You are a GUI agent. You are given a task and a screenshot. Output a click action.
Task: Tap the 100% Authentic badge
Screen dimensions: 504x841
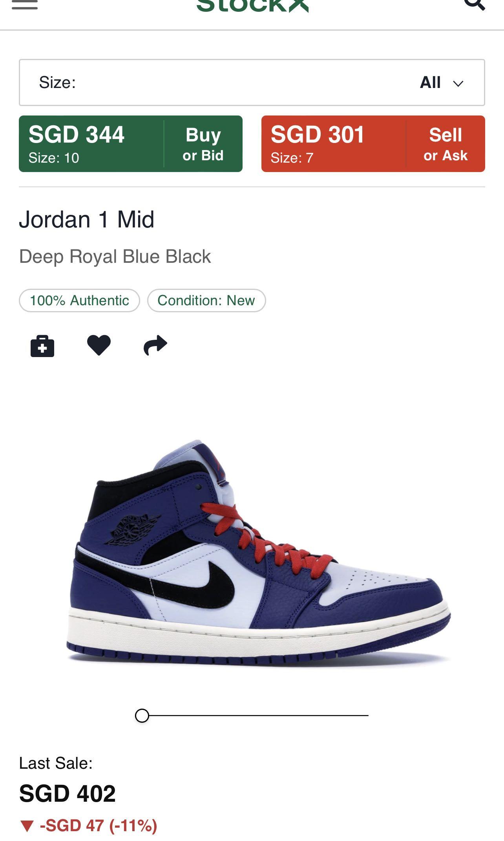79,300
